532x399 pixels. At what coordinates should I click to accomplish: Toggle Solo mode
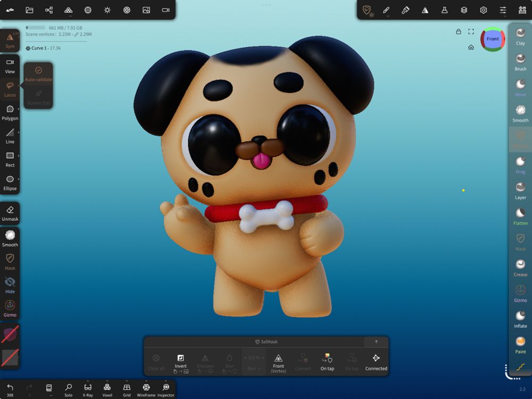pos(68,389)
